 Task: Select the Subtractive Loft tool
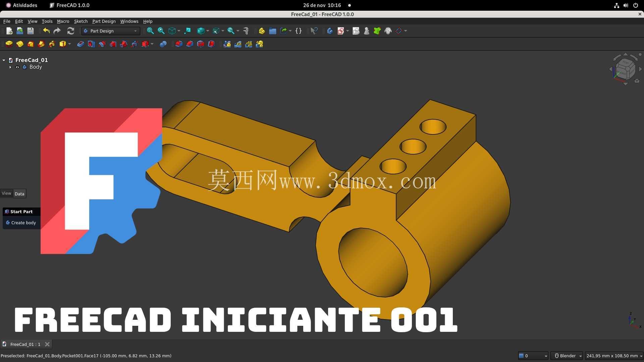pyautogui.click(x=113, y=44)
